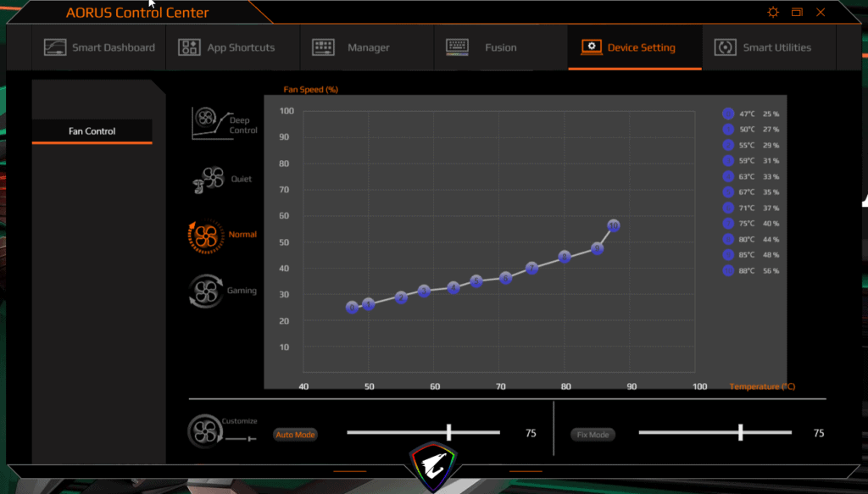Screen dimensions: 868x494
Task: Click the Customize fan icon
Action: 205,430
